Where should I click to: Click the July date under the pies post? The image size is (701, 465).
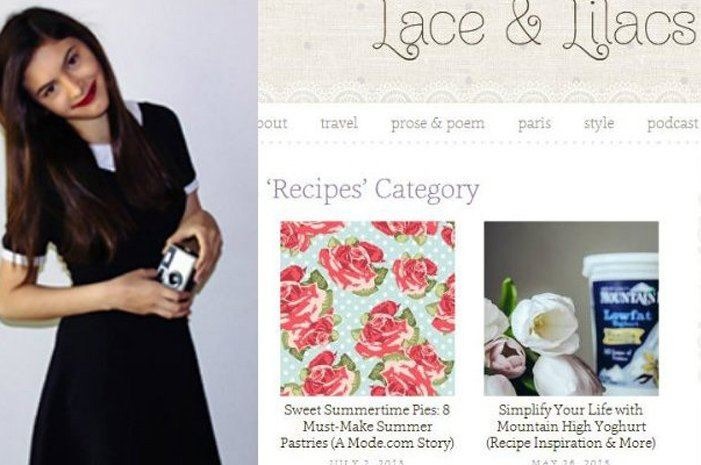pos(367,462)
